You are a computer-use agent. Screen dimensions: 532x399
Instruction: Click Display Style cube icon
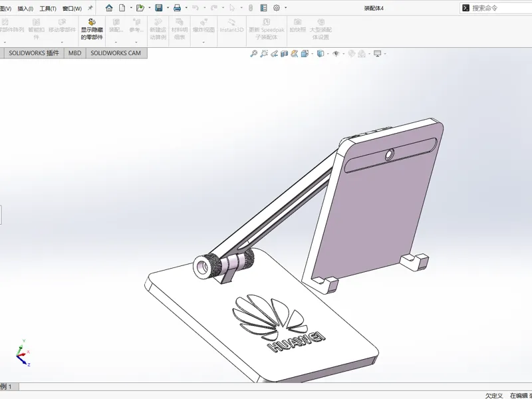pyautogui.click(x=320, y=54)
